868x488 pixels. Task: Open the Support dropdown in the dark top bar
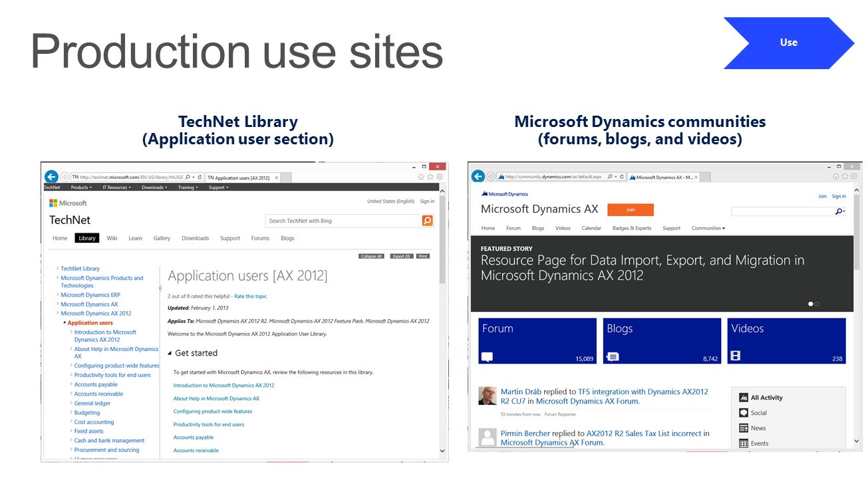point(219,187)
